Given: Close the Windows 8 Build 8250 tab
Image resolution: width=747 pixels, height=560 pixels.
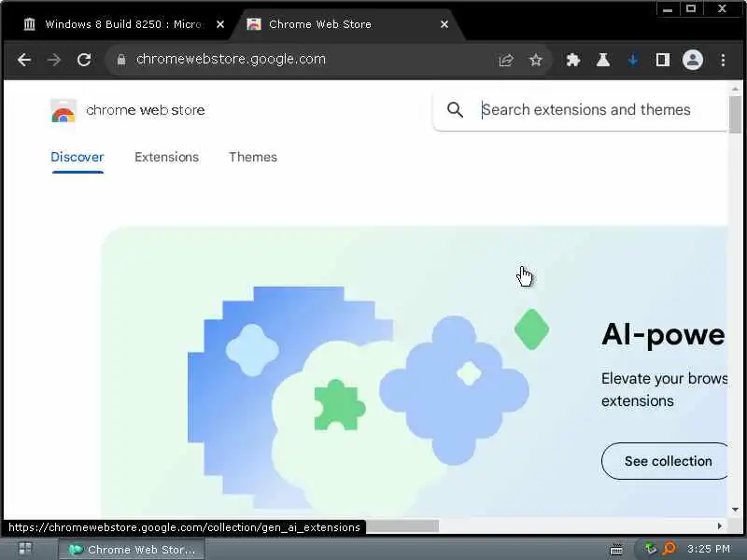Looking at the screenshot, I should point(220,24).
